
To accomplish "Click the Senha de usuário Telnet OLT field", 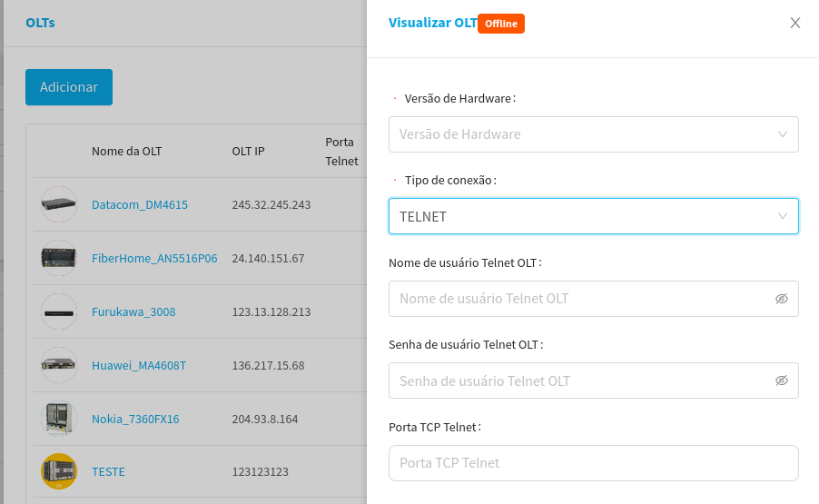I will pyautogui.click(x=579, y=380).
